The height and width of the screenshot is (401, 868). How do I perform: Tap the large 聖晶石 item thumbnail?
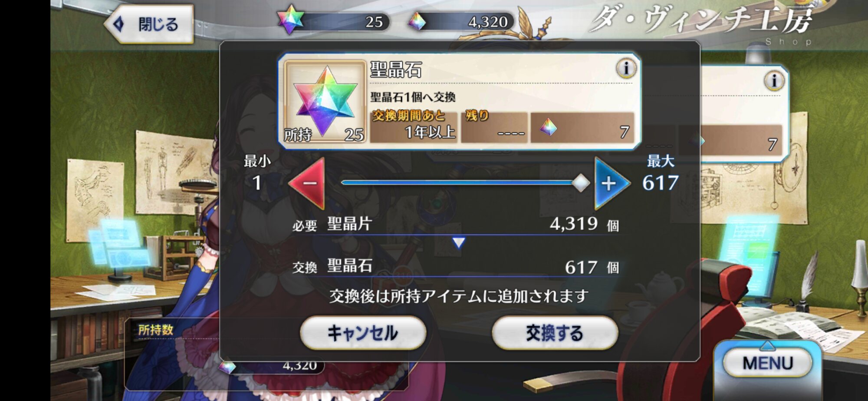325,102
